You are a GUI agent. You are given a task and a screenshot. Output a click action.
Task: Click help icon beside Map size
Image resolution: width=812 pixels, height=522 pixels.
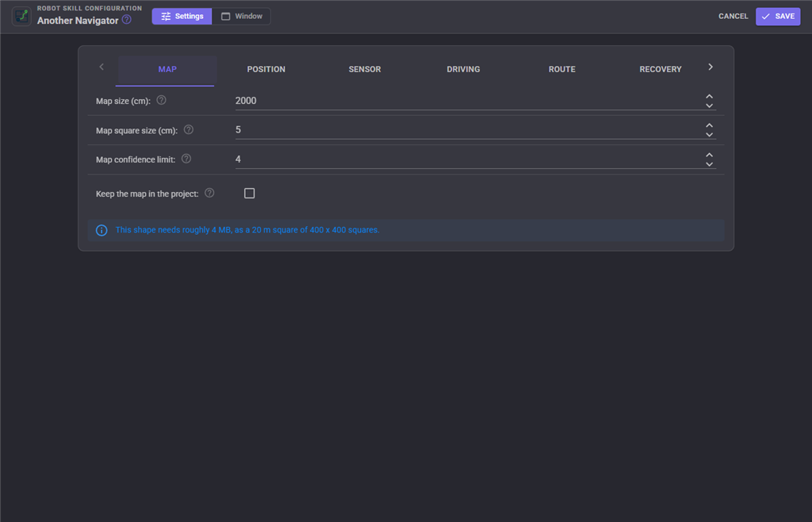pyautogui.click(x=162, y=100)
